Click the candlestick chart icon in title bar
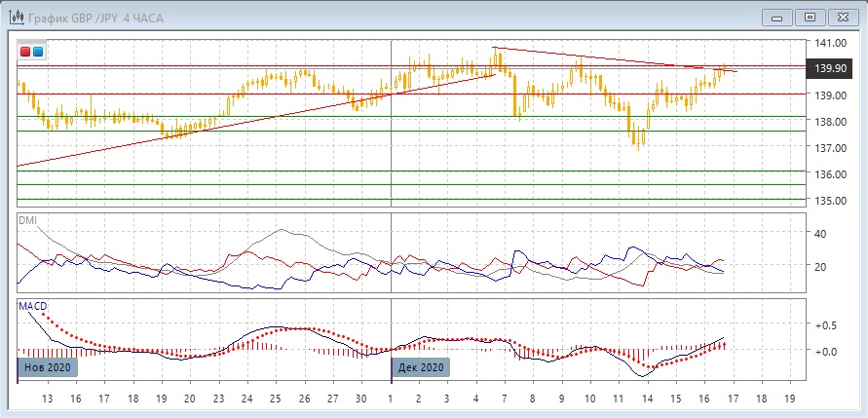The height and width of the screenshot is (418, 868). [16, 17]
